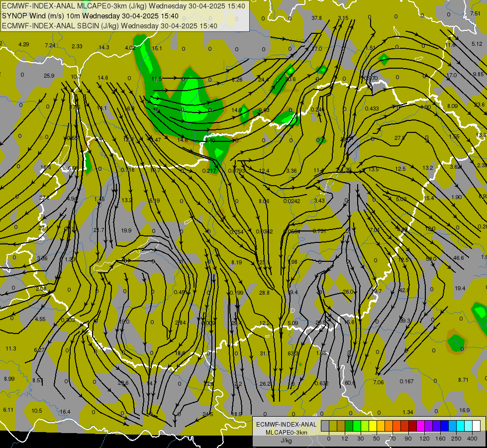The width and height of the screenshot is (487, 448).
Task: Click the pure blue legend swatch
Action: 444,426
